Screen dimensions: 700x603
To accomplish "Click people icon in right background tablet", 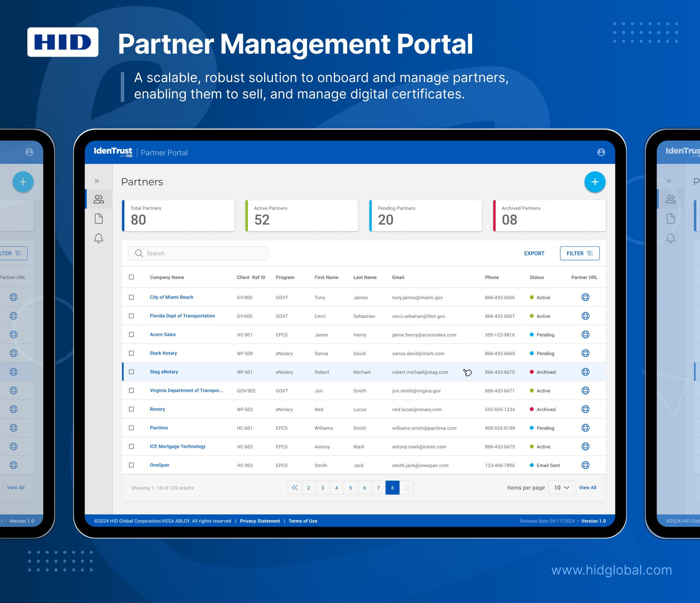I will (x=670, y=199).
